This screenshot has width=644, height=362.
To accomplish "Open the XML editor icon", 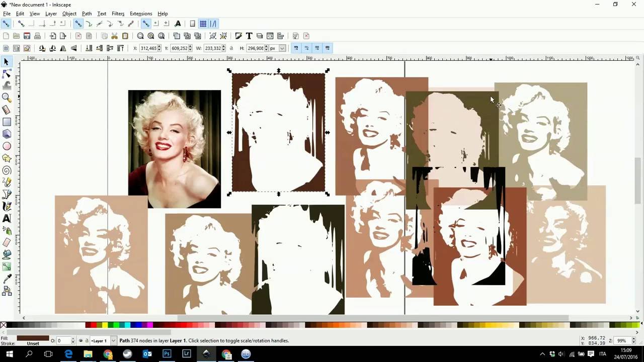I will coord(270,36).
